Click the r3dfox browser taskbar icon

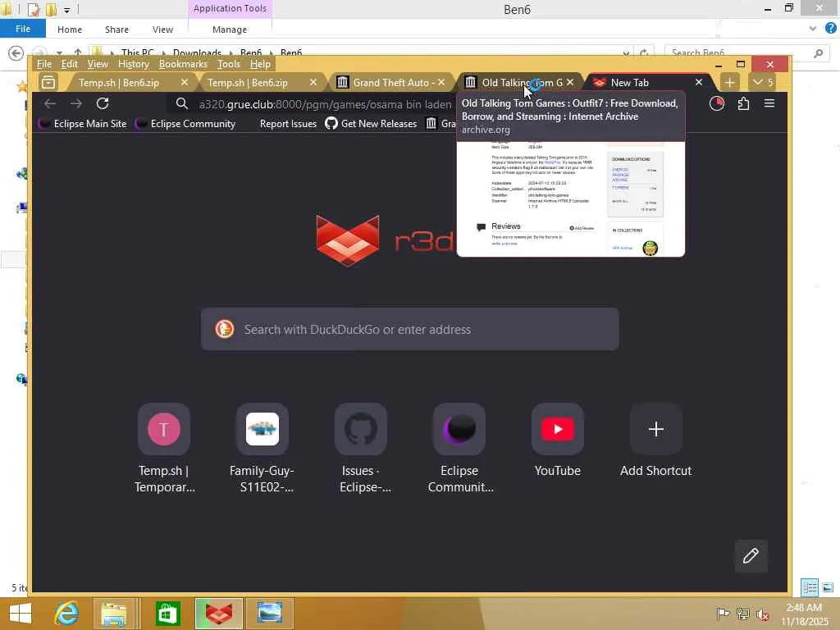218,614
